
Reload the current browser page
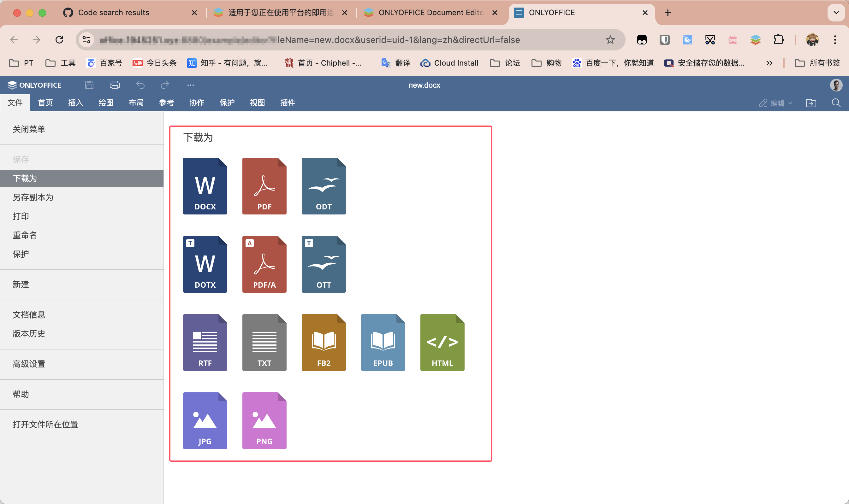[x=59, y=40]
